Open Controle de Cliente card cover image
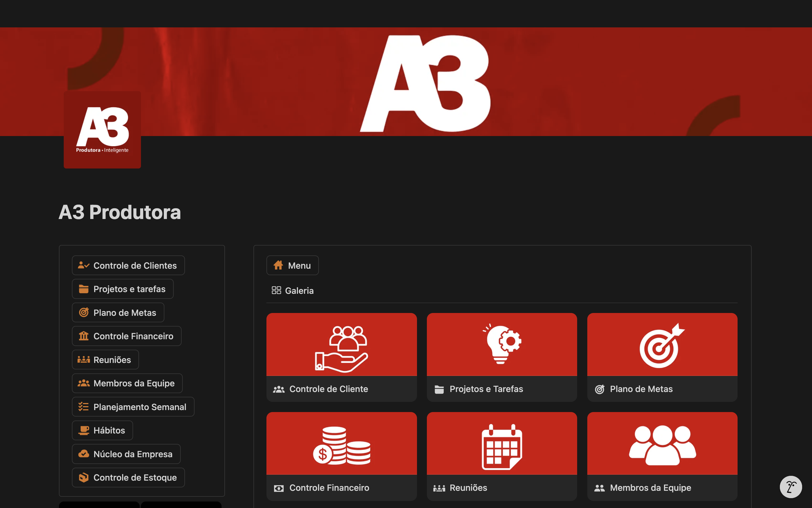Screen dimensions: 812x508 (x=342, y=344)
